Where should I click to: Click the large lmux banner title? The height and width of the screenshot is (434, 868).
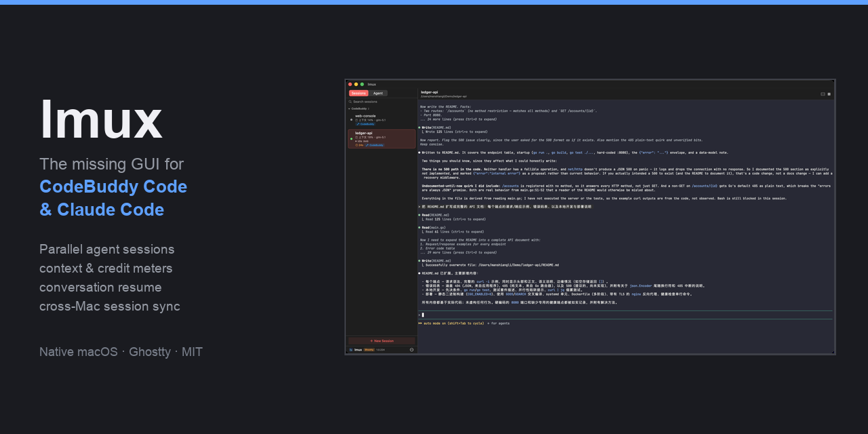coord(101,119)
